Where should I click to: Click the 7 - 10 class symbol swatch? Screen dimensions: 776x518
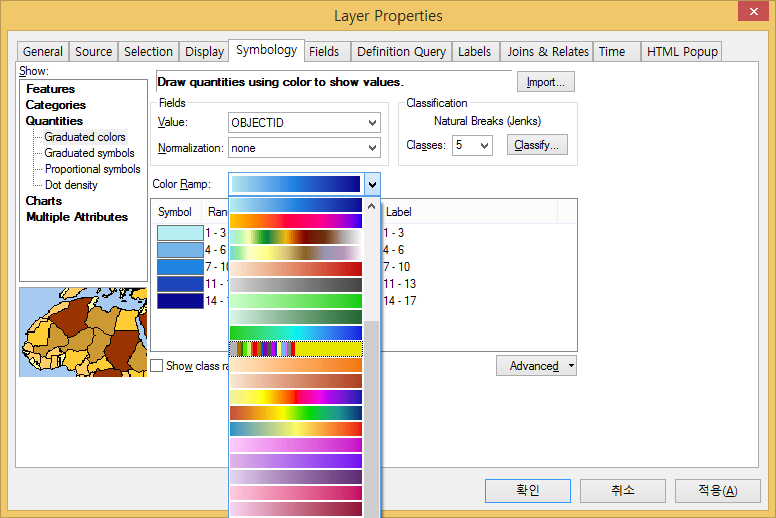(180, 267)
